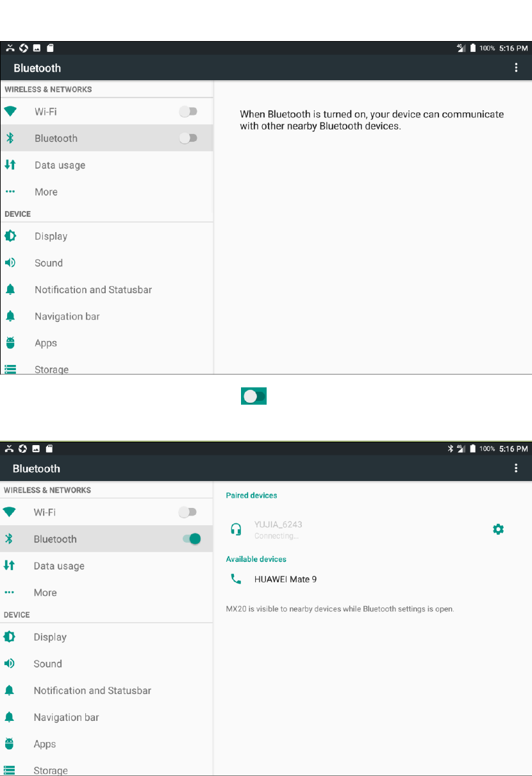Open overflow menu on Bluetooth-off screen
This screenshot has width=532, height=776.
(x=517, y=68)
